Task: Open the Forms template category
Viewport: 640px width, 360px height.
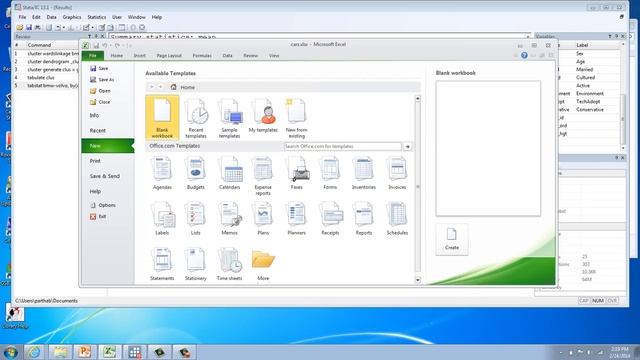Action: pyautogui.click(x=330, y=173)
